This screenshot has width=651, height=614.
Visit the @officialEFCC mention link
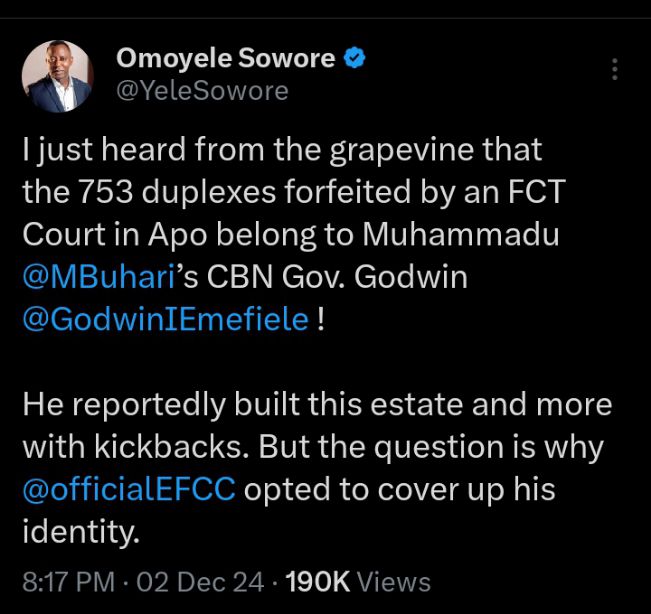[x=129, y=491]
